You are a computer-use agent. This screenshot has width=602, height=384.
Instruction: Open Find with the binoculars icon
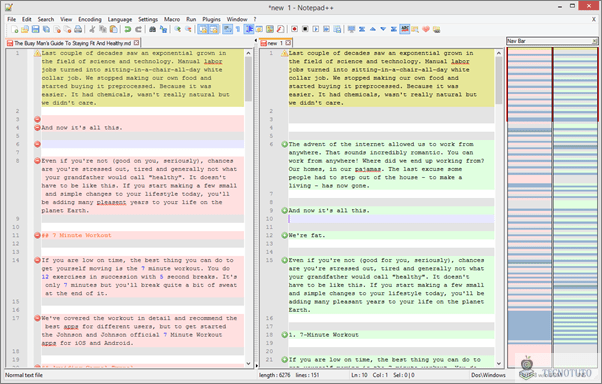pyautogui.click(x=152, y=29)
